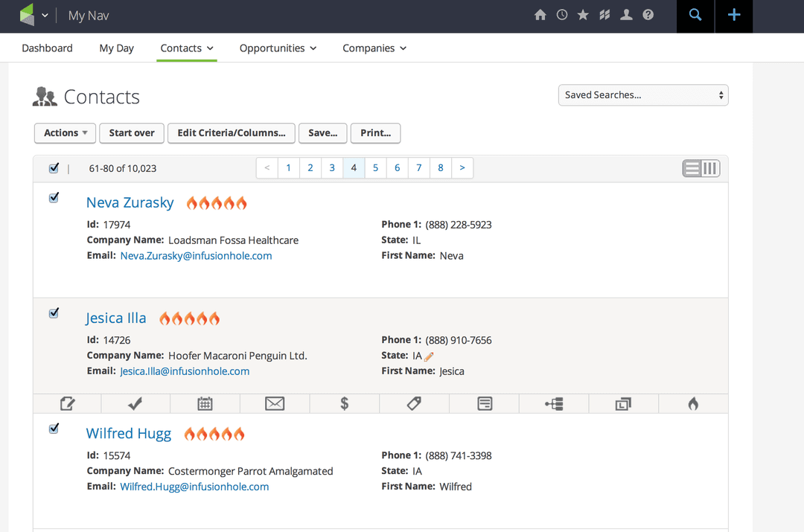This screenshot has width=804, height=532.
Task: Open Wilfred Hugg's contact record
Action: tap(129, 434)
